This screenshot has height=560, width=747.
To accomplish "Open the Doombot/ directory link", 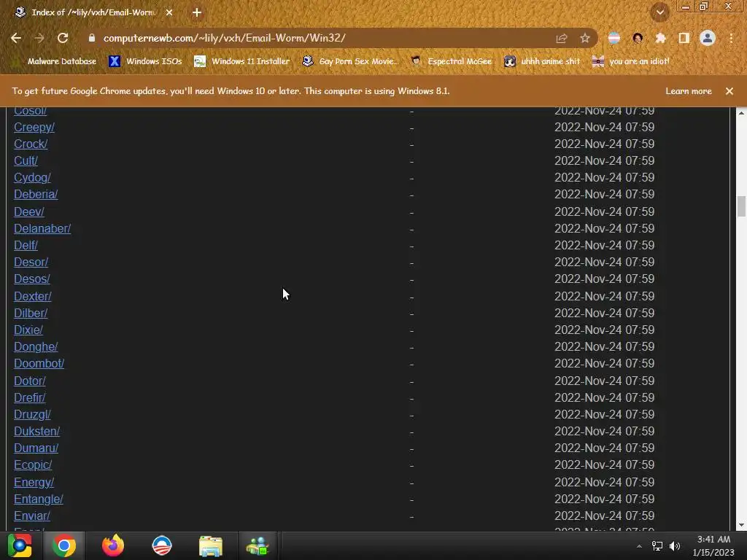I will pyautogui.click(x=39, y=364).
